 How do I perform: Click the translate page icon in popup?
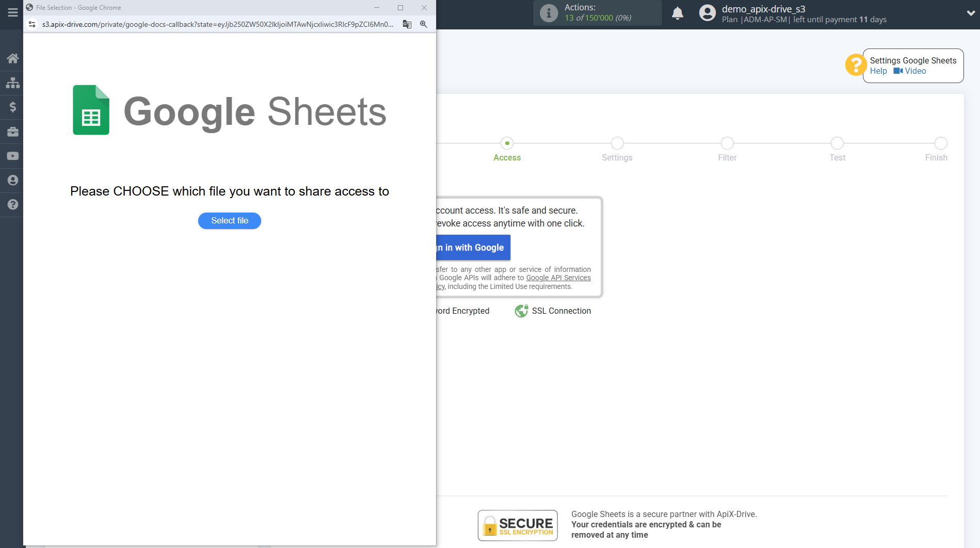[407, 24]
